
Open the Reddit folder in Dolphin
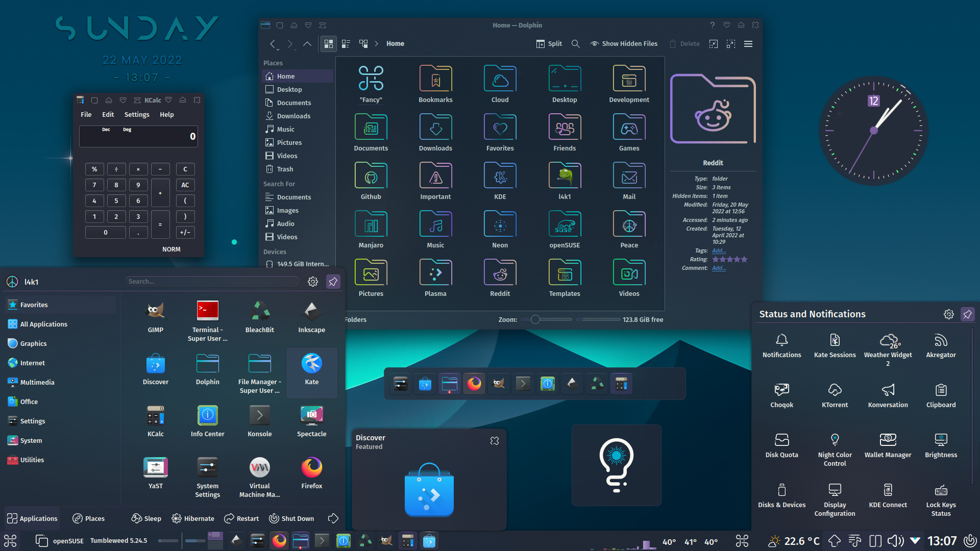pyautogui.click(x=500, y=278)
